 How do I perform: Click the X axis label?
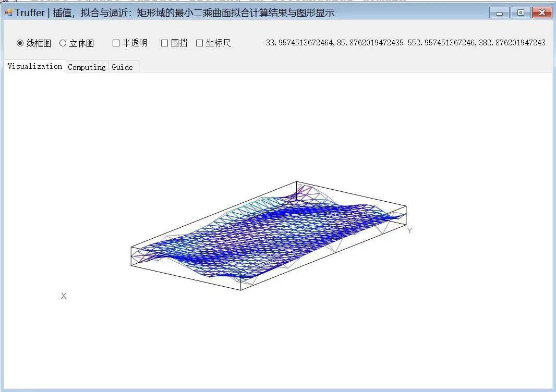tap(64, 296)
